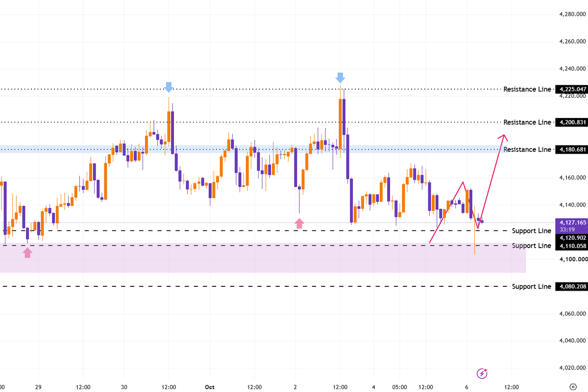Viewport: 588px width, 392px height.
Task: Click the lightning bolt icon near the time axis
Action: (482, 373)
